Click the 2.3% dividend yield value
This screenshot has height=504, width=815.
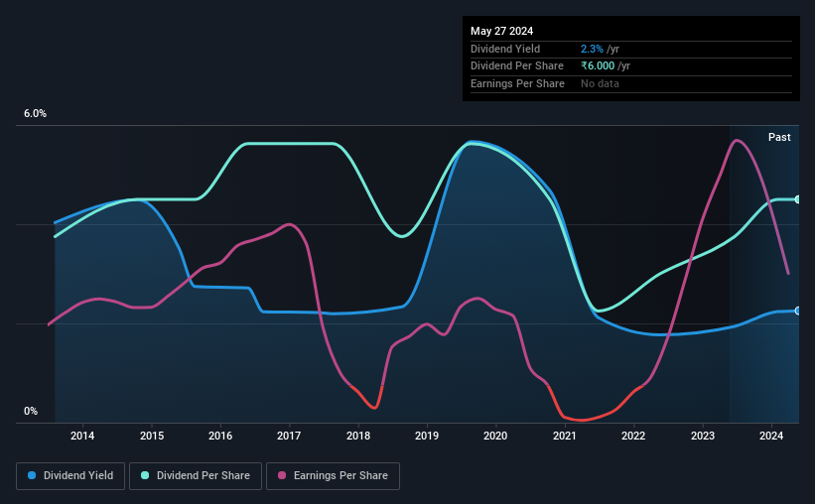[592, 49]
